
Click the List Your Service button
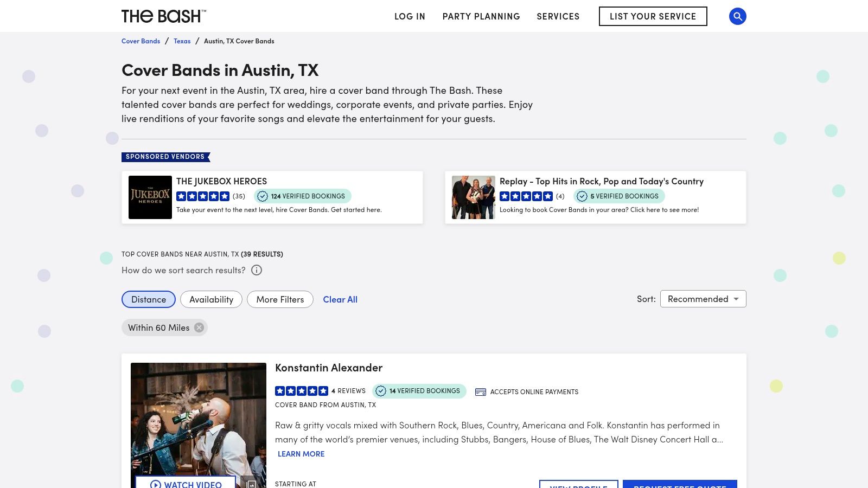[653, 16]
